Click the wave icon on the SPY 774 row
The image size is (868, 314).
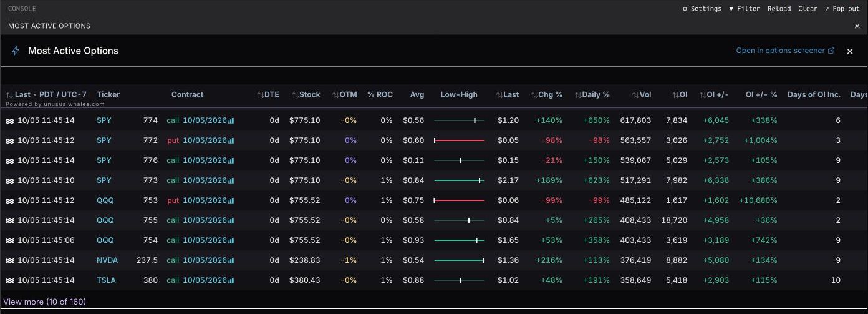pos(10,120)
